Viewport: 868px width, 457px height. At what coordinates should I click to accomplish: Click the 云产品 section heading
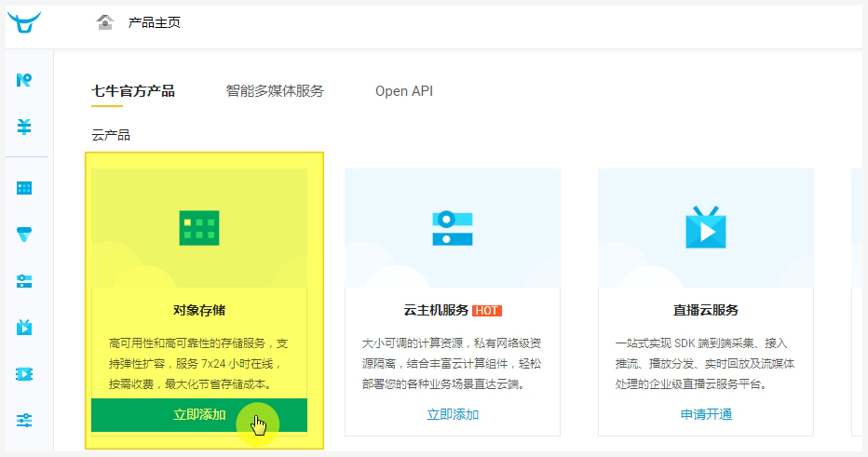coord(111,135)
